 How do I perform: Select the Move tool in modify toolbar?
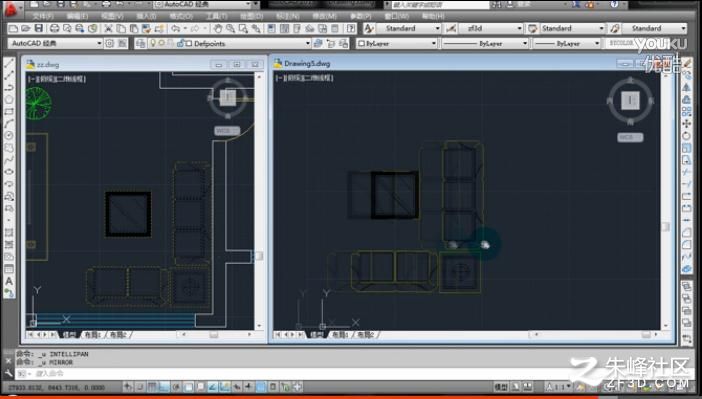click(x=686, y=124)
